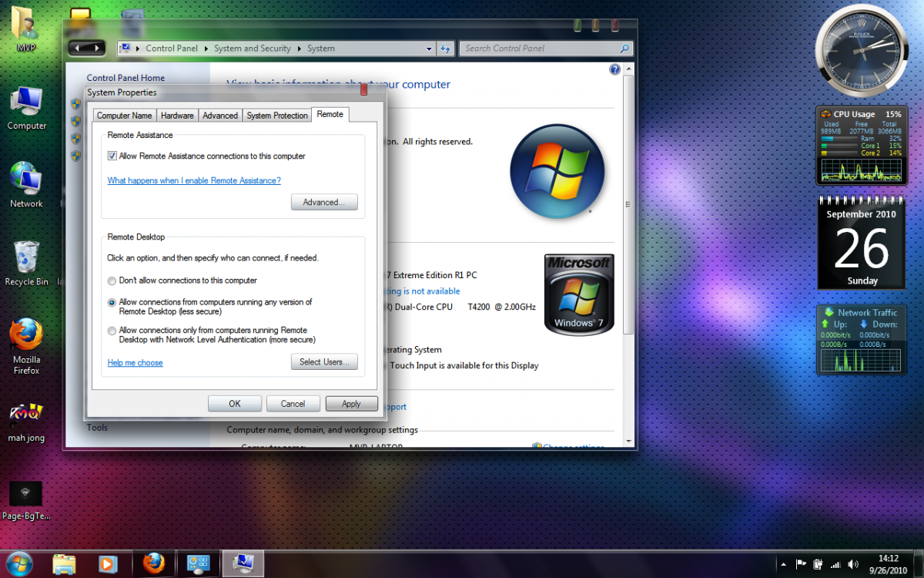This screenshot has height=578, width=924.
Task: Switch to the Computer Name tab
Action: 124,116
